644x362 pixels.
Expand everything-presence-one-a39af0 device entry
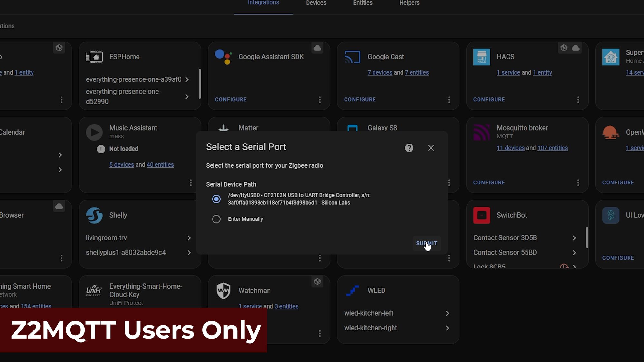(x=187, y=79)
